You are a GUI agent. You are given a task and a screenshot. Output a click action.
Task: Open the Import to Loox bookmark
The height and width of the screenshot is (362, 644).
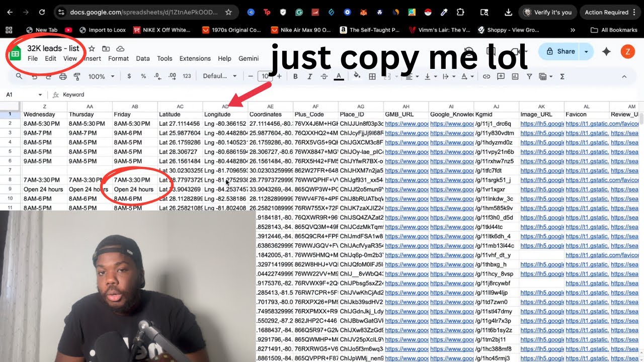click(103, 30)
